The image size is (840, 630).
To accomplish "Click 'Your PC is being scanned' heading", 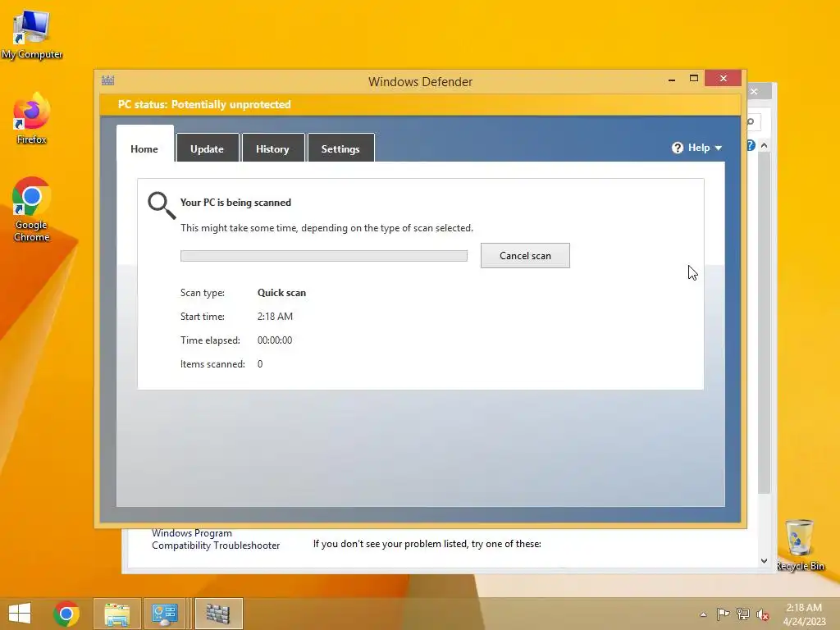I will click(235, 203).
